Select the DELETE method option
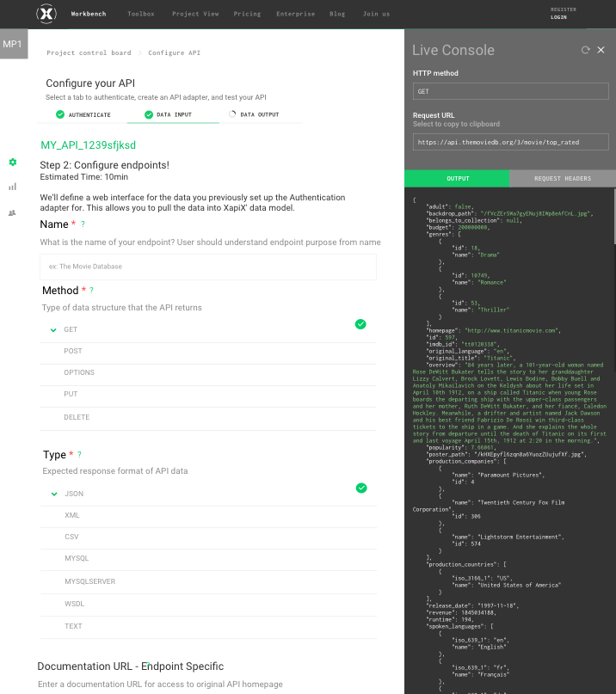The height and width of the screenshot is (694, 616). click(x=208, y=417)
